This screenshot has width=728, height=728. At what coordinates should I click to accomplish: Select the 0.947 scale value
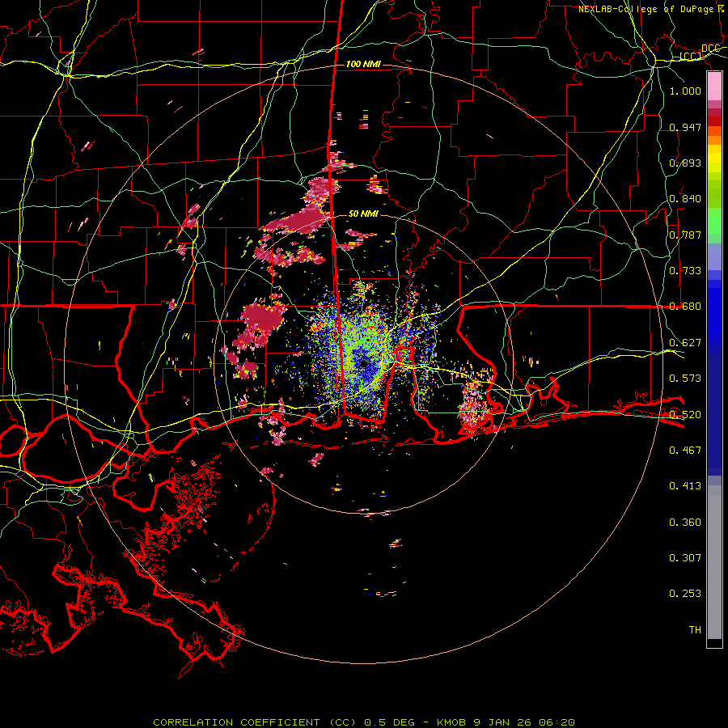(x=685, y=127)
